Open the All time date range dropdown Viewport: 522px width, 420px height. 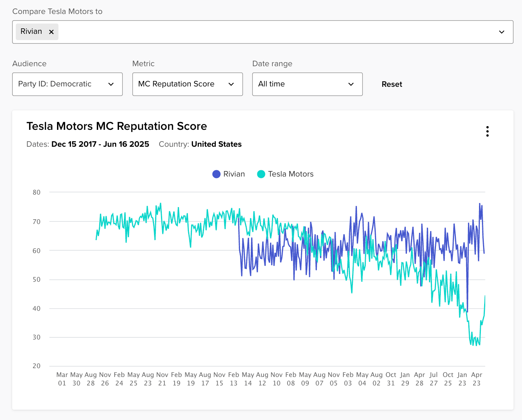pos(307,84)
